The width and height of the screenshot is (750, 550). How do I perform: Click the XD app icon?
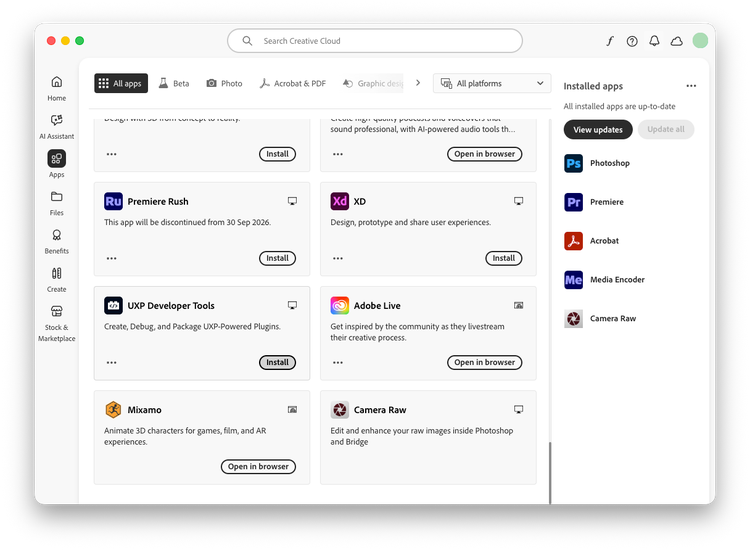(340, 201)
